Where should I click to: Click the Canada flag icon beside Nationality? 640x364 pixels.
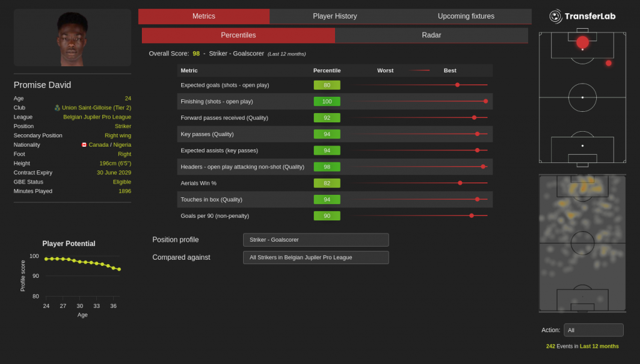(84, 145)
